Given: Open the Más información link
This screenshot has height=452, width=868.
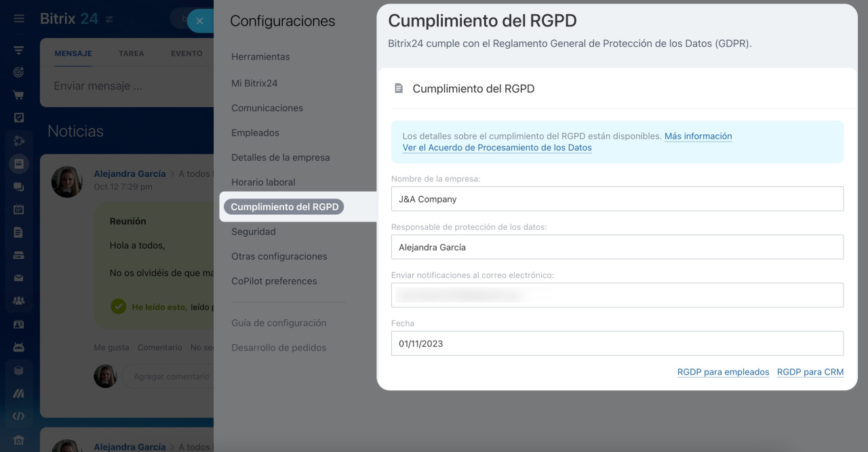Looking at the screenshot, I should [x=698, y=136].
